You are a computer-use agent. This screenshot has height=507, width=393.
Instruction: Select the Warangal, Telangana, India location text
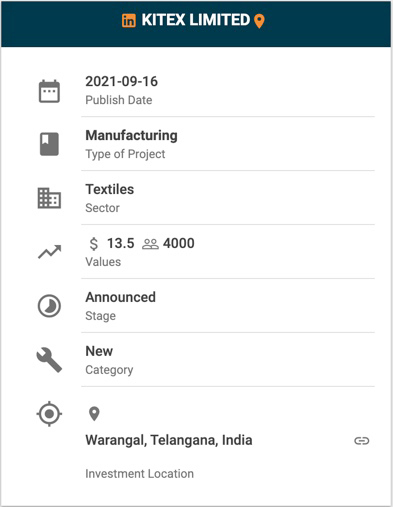tap(169, 440)
